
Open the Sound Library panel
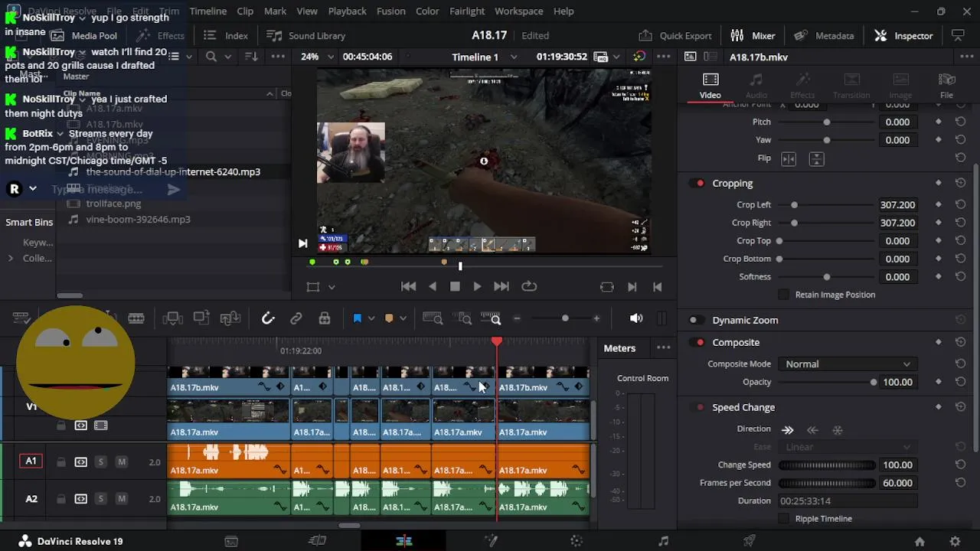306,35
